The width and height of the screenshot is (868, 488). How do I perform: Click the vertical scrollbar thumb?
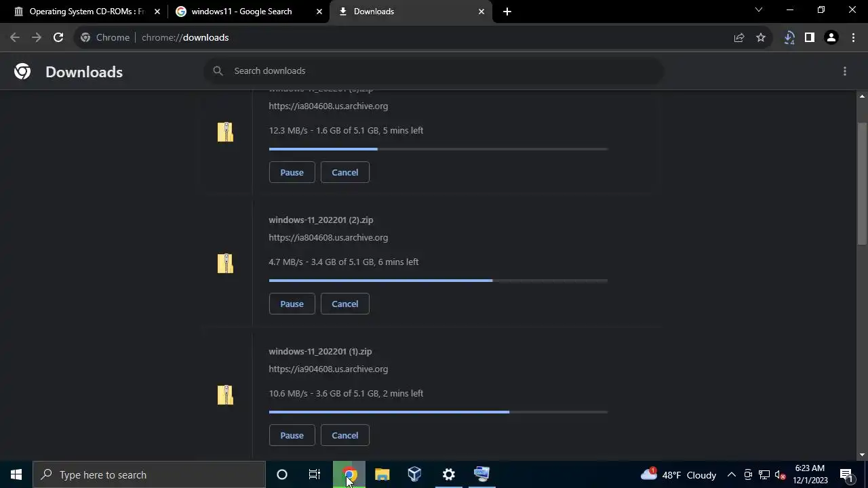(x=862, y=183)
